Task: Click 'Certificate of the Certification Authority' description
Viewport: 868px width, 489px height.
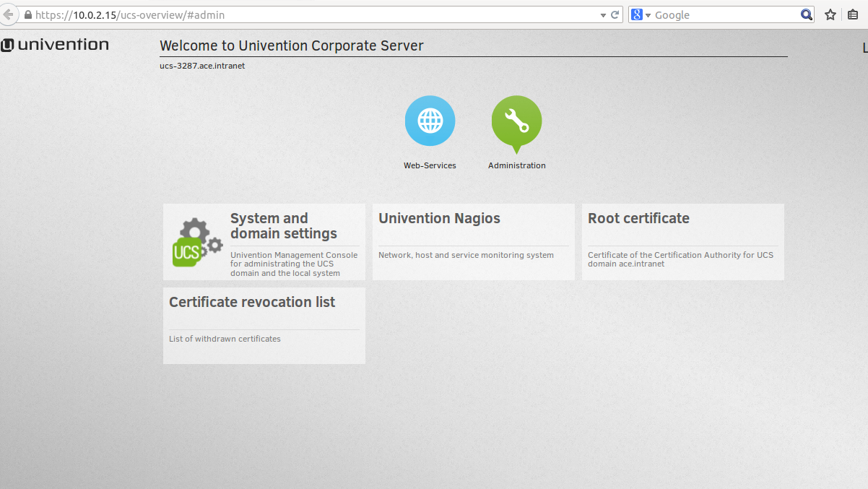Action: (x=680, y=259)
